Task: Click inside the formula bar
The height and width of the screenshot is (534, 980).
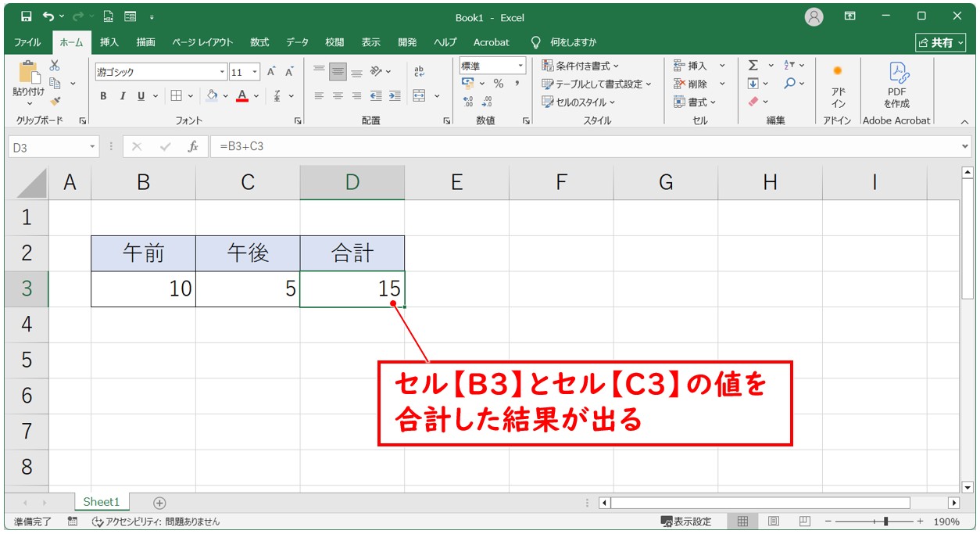Action: (391, 145)
